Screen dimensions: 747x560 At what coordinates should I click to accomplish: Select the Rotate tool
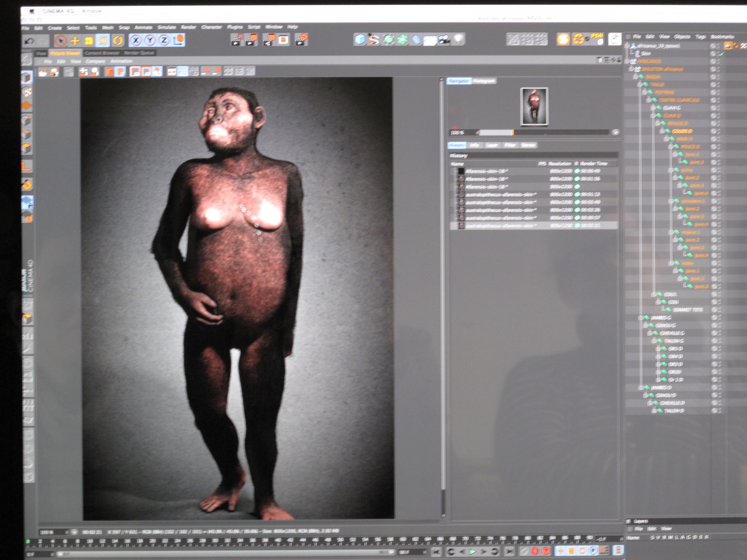[103, 41]
